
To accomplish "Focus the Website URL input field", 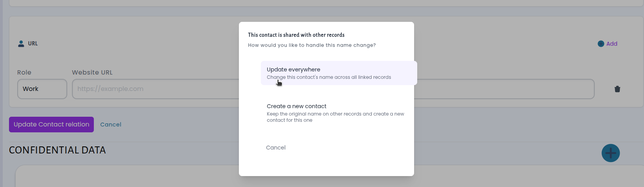I will click(156, 89).
